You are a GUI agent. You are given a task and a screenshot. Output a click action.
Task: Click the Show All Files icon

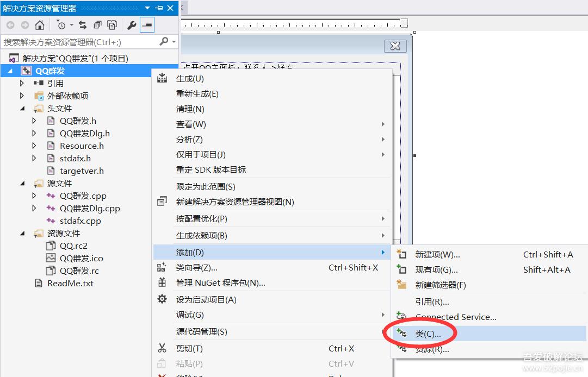(97, 24)
